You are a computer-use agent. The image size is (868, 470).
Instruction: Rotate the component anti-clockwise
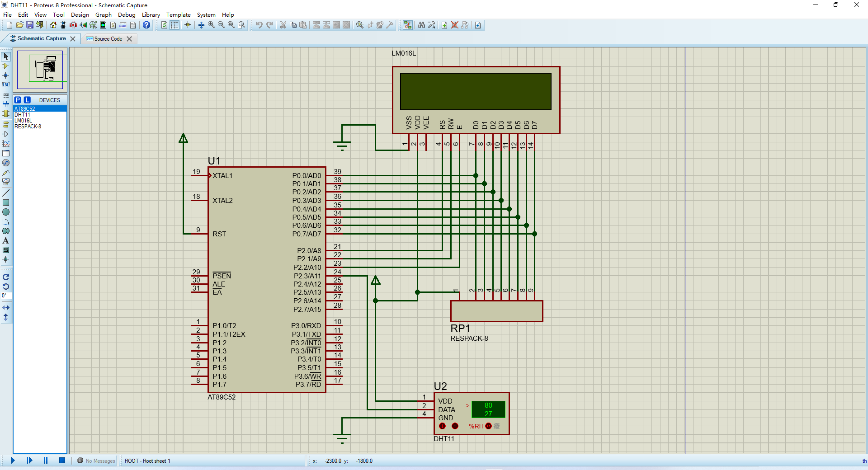pos(6,287)
